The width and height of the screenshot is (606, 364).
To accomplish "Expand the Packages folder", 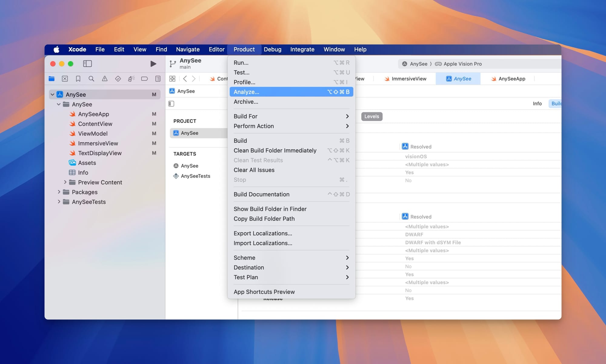I will [x=59, y=192].
